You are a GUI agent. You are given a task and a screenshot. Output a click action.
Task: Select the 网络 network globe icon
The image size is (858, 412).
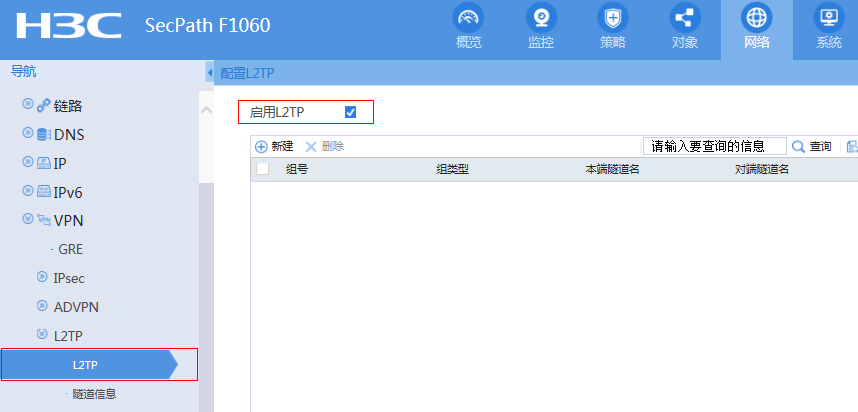757,18
